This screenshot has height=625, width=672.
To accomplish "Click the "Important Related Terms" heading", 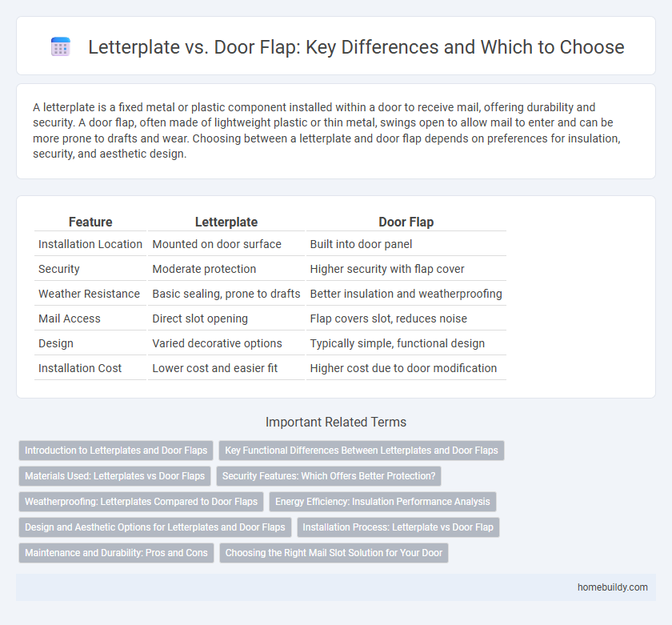I will pos(336,422).
